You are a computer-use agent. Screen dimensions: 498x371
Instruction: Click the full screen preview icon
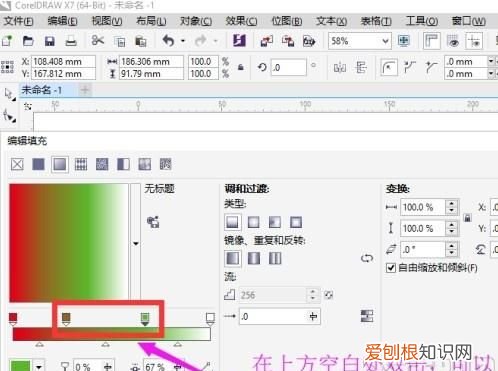tap(404, 41)
